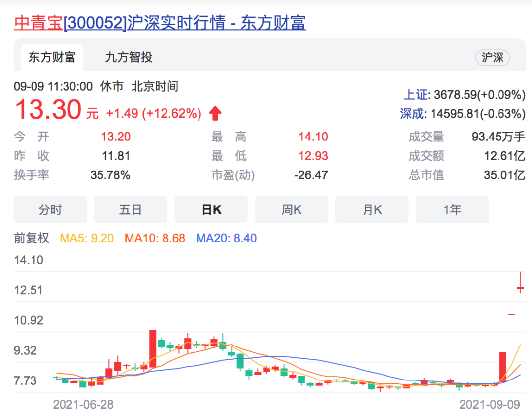
Task: Click the MA20: 8.40 legend label
Action: (226, 239)
